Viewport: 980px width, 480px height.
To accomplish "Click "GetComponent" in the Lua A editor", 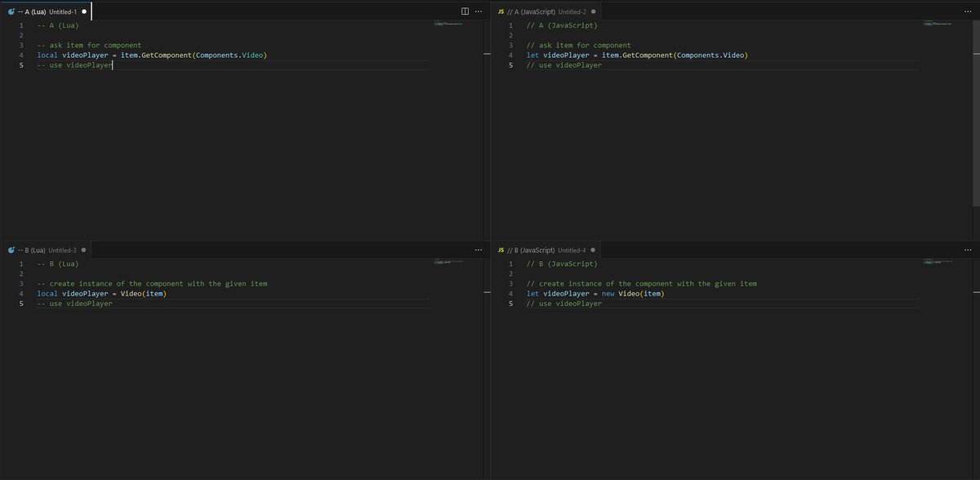I will pyautogui.click(x=166, y=55).
